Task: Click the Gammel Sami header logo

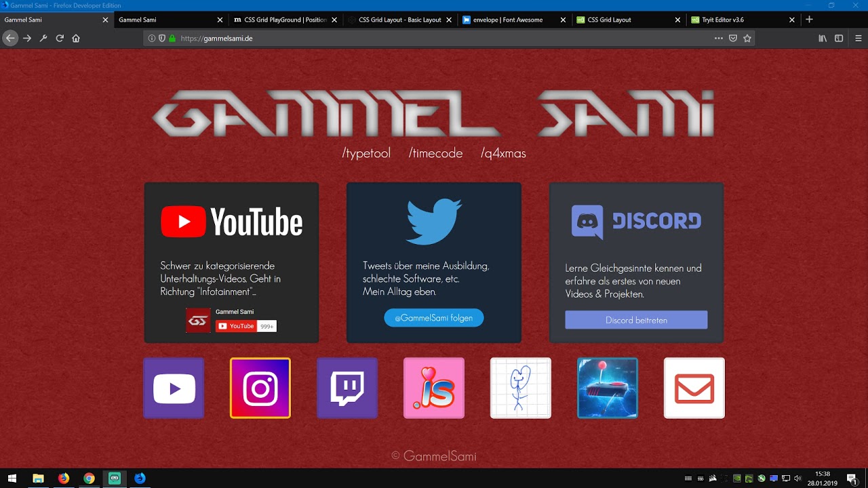Action: (x=434, y=113)
